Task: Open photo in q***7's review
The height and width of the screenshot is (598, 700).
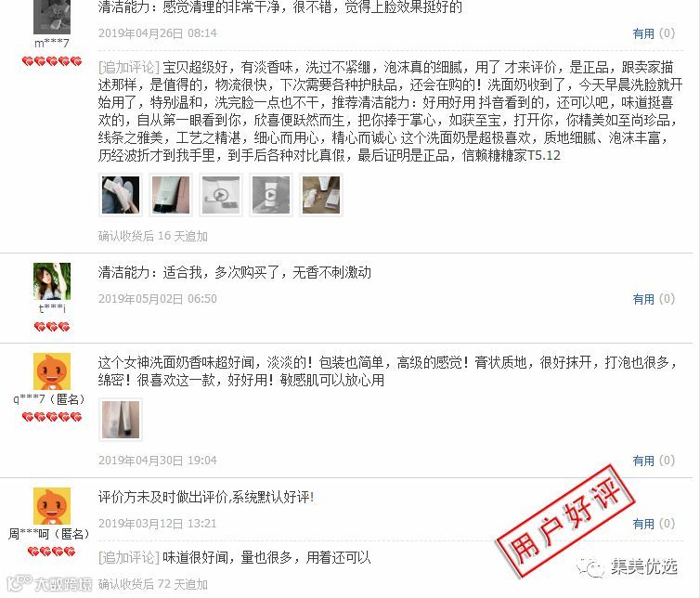Action: 121,420
